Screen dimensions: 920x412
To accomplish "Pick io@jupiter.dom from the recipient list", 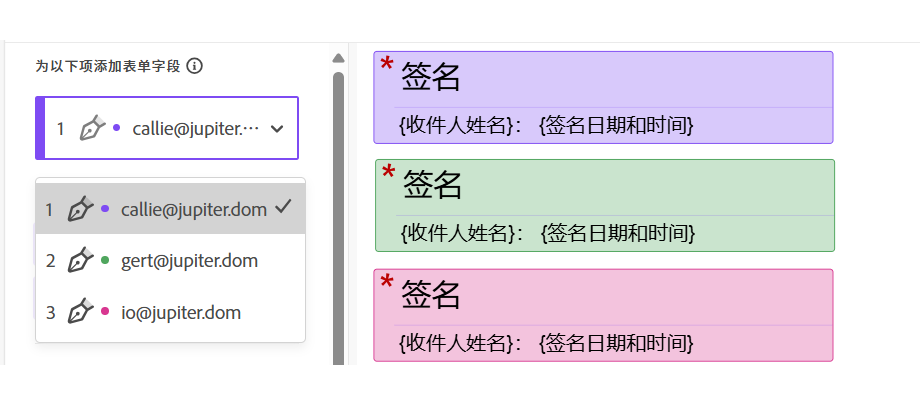I will coord(181,313).
